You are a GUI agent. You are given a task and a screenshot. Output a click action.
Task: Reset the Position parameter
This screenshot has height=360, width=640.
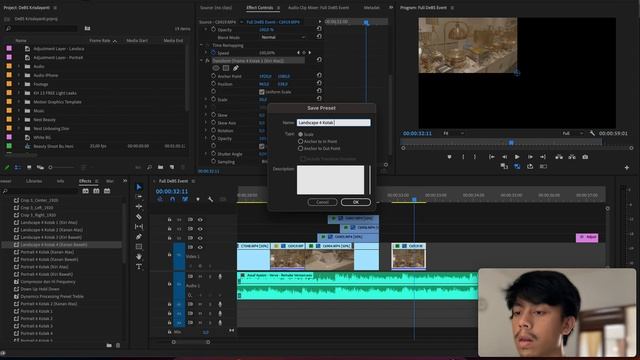coord(319,83)
